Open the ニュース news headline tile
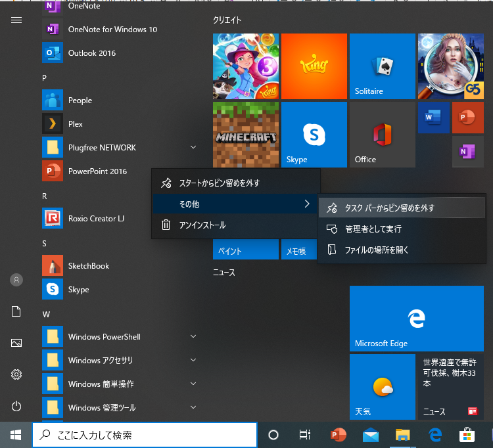This screenshot has width=493, height=448. click(x=450, y=387)
